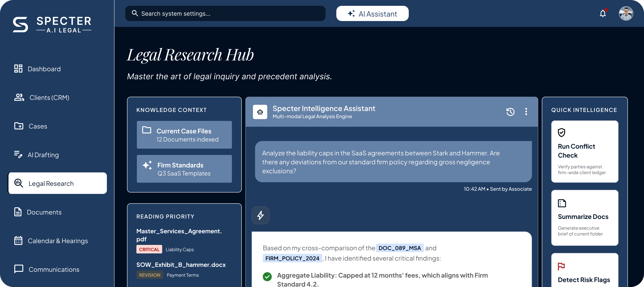Image resolution: width=644 pixels, height=287 pixels.
Task: Click the 'Payment Terms' label
Action: 183,275
